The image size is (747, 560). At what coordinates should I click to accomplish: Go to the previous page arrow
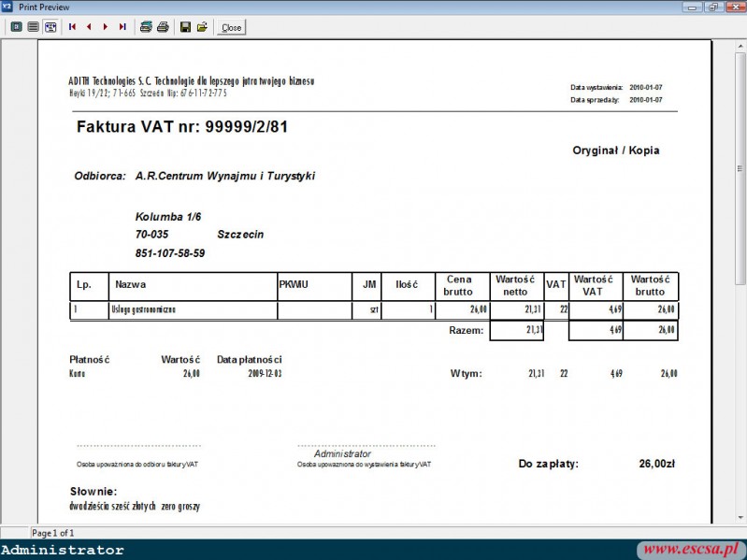(89, 27)
